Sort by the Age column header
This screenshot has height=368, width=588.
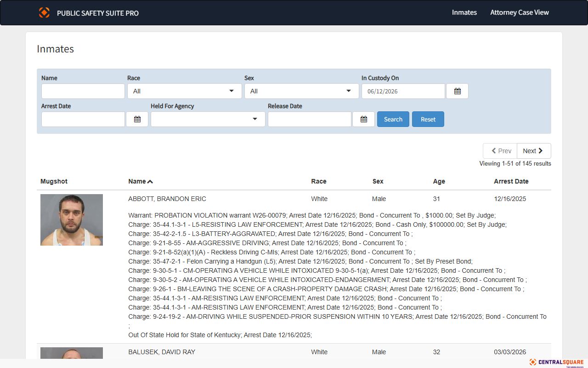(x=439, y=181)
